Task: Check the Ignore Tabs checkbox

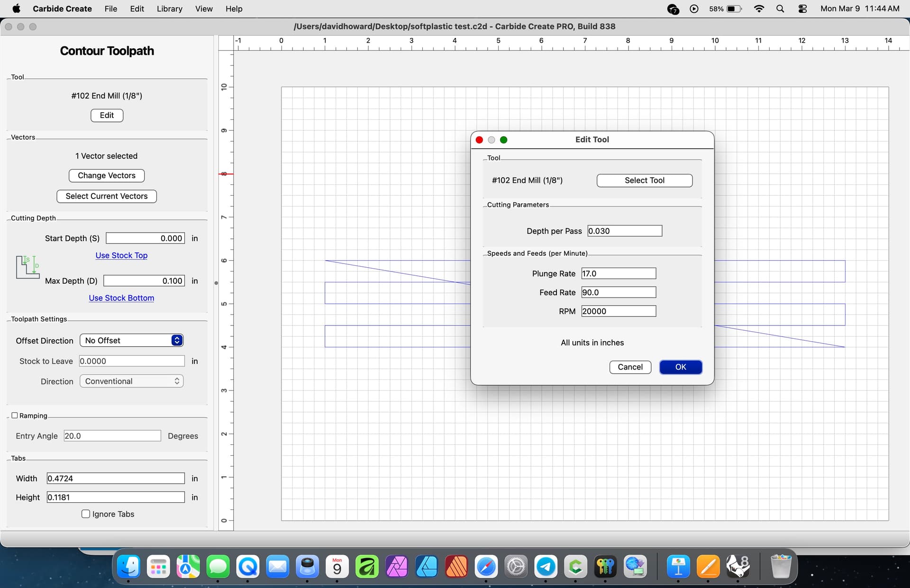Action: pos(86,514)
